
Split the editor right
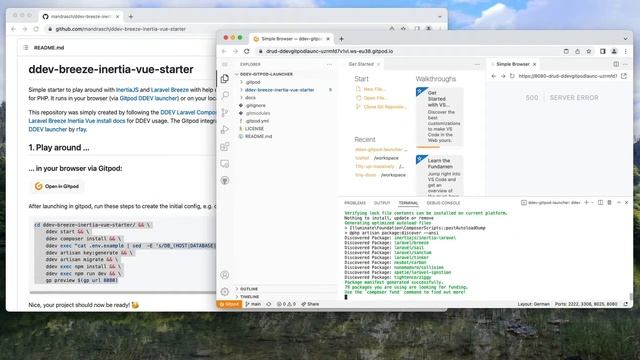coord(616,64)
